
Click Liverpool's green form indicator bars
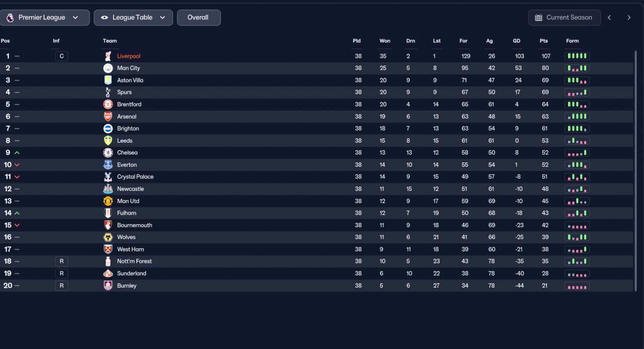click(577, 56)
